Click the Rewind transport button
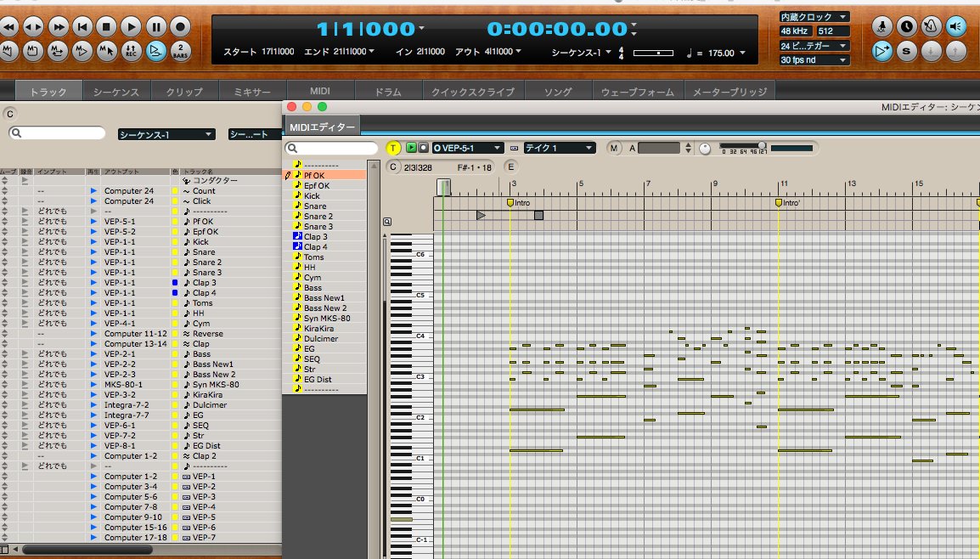The image size is (980, 559). pyautogui.click(x=8, y=27)
